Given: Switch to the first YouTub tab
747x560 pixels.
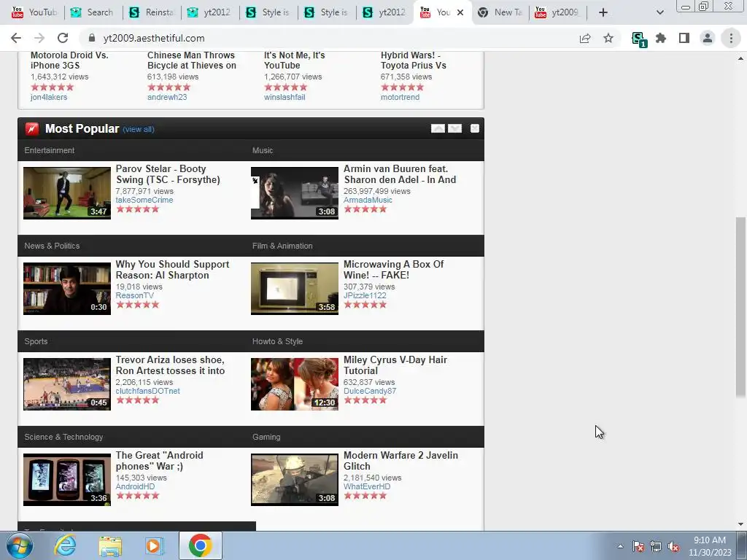Looking at the screenshot, I should tap(34, 12).
